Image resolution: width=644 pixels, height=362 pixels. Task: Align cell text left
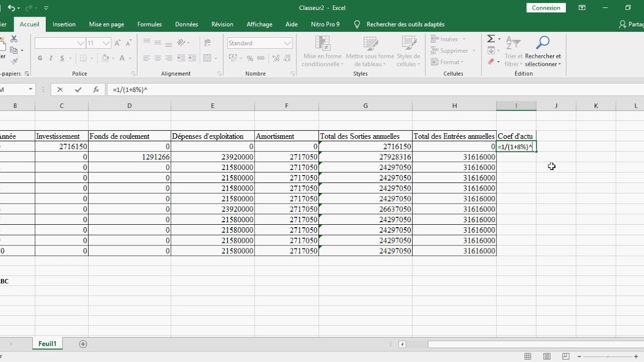146,58
